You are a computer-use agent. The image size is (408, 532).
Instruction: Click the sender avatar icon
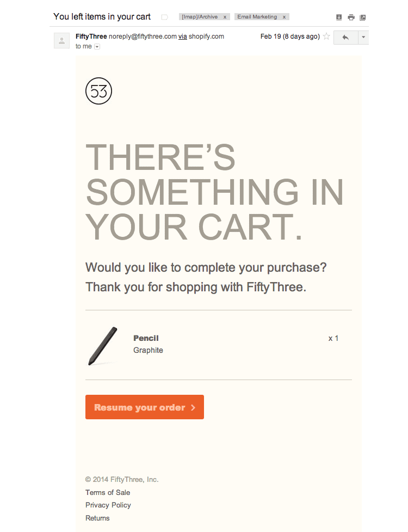[61, 41]
